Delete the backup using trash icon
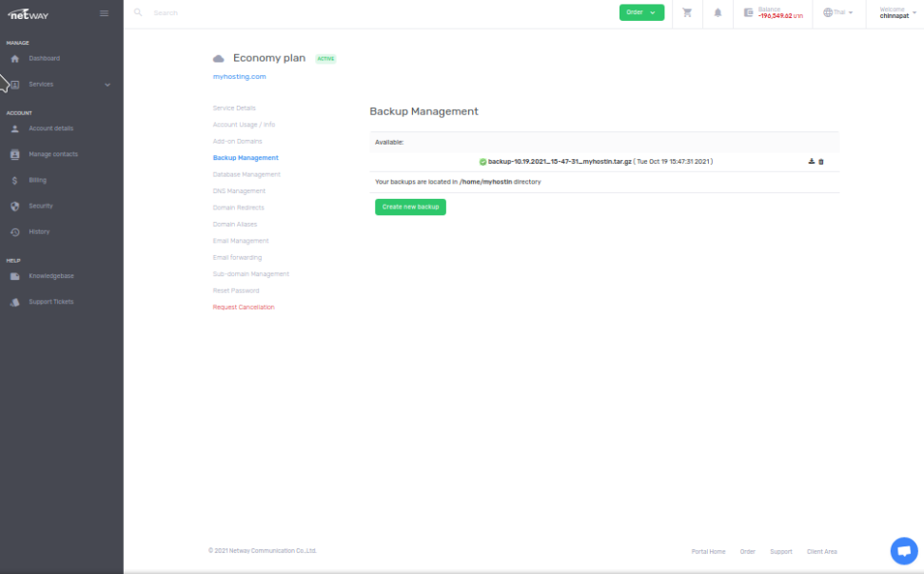Image resolution: width=924 pixels, height=574 pixels. click(x=821, y=162)
